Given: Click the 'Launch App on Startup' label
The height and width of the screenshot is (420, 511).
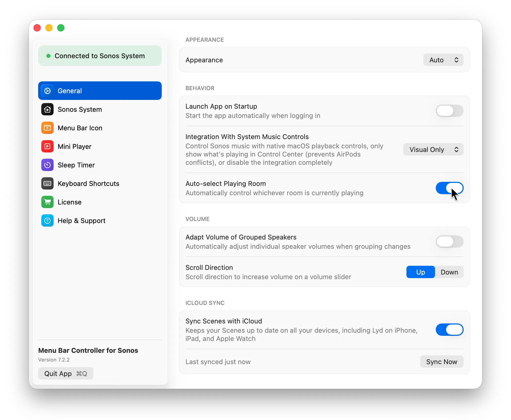Looking at the screenshot, I should tap(221, 106).
